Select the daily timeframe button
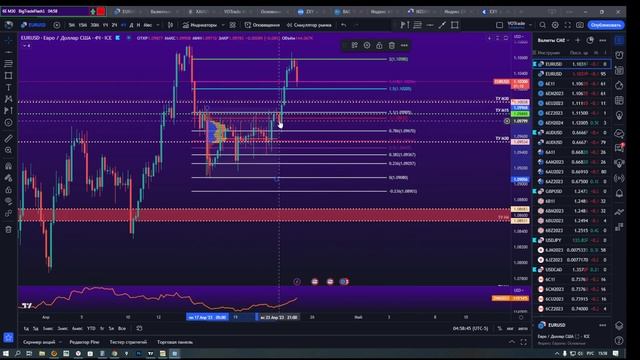Viewport: 640px width, 360px height. pyautogui.click(x=131, y=25)
